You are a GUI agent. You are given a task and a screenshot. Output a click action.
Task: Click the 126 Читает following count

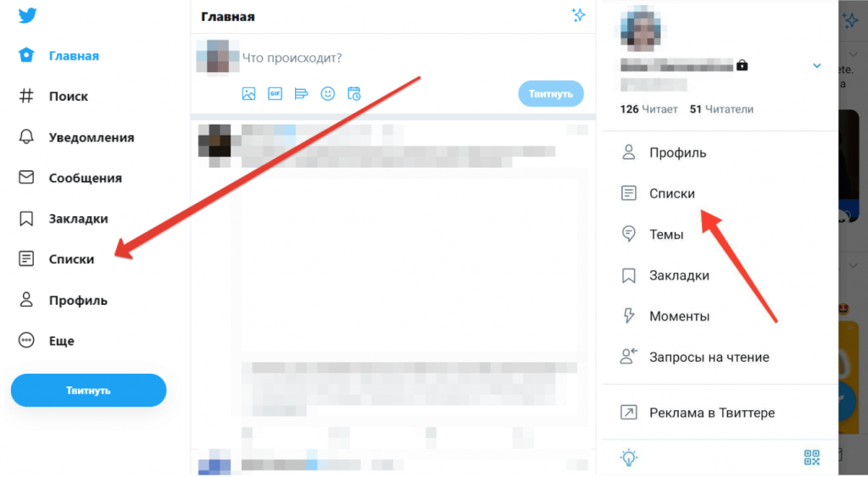[648, 109]
